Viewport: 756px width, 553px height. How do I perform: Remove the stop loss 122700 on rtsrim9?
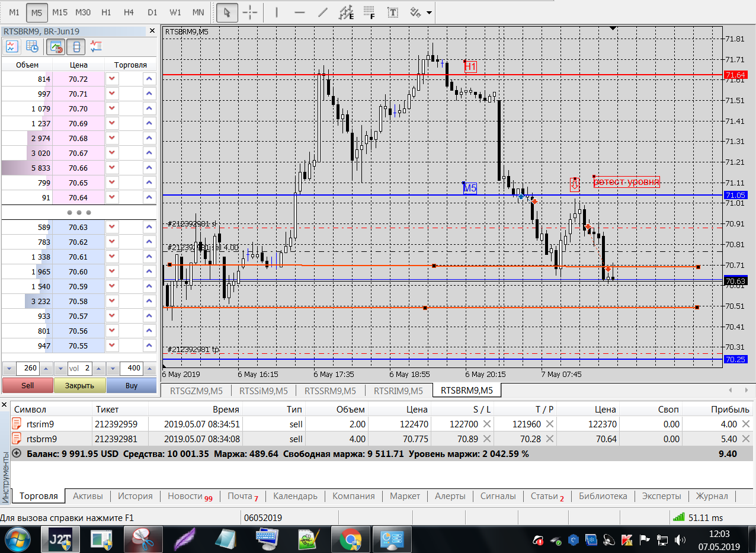pos(487,424)
